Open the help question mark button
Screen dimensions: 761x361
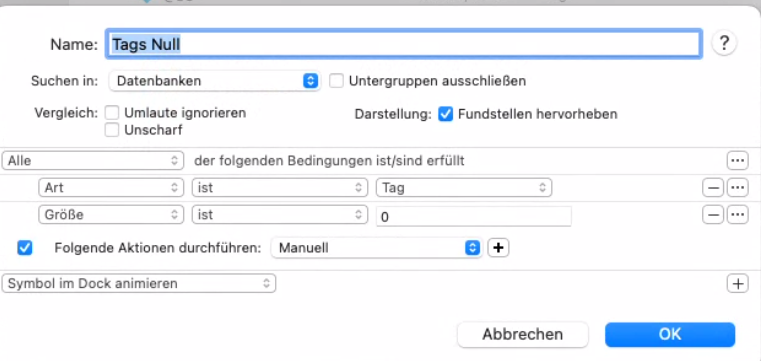(x=724, y=44)
